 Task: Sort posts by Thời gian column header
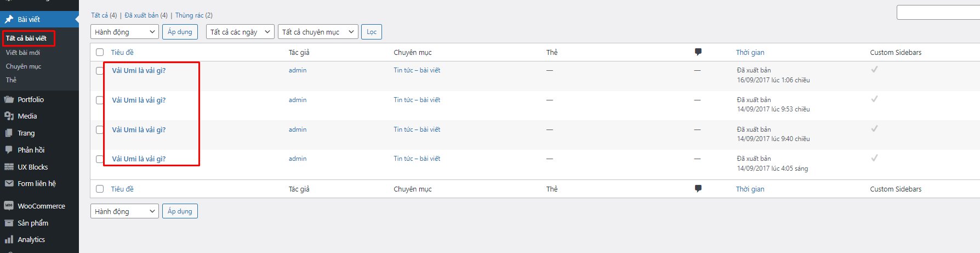click(x=750, y=53)
